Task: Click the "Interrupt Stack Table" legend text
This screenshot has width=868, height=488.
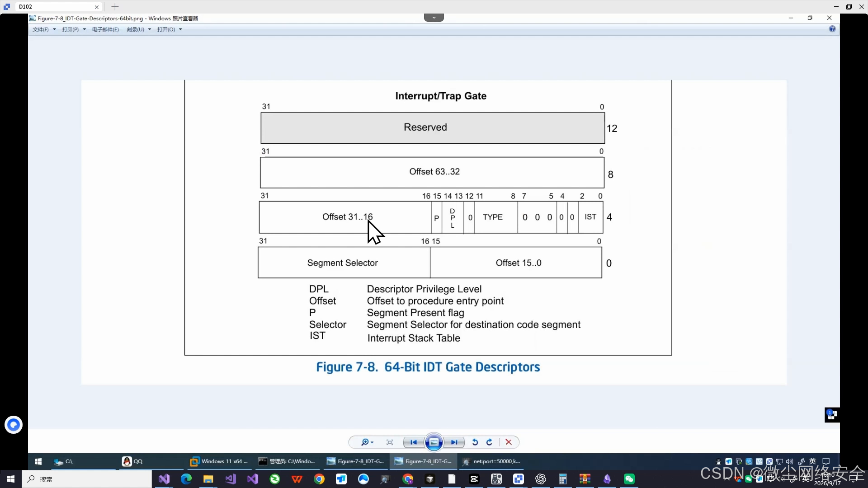Action: (x=414, y=338)
